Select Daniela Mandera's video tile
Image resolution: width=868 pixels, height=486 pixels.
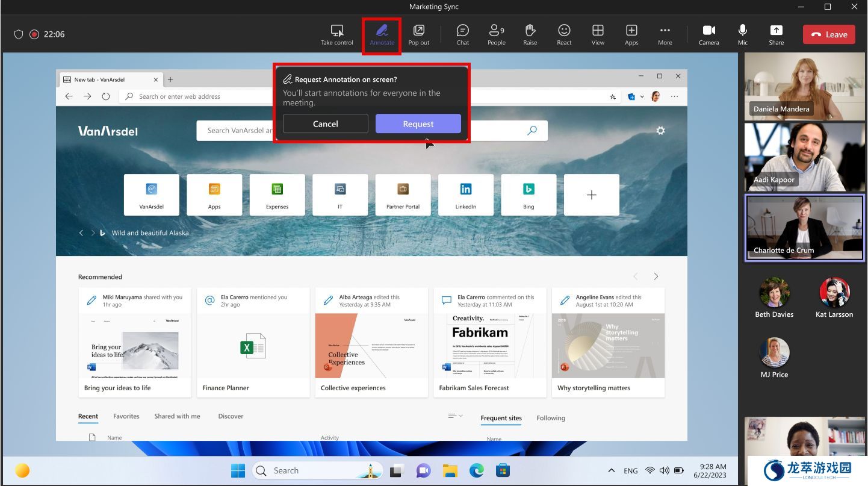pos(804,87)
